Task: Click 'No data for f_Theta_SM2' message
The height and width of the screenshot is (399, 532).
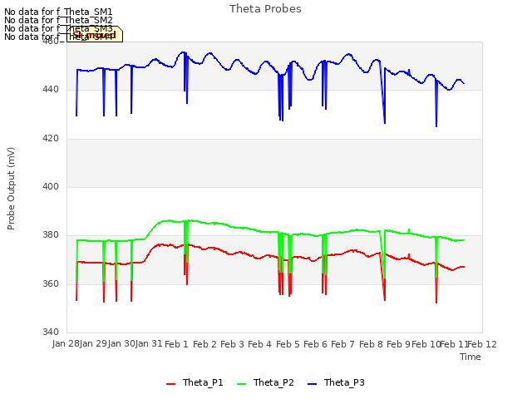Action: click(x=58, y=20)
